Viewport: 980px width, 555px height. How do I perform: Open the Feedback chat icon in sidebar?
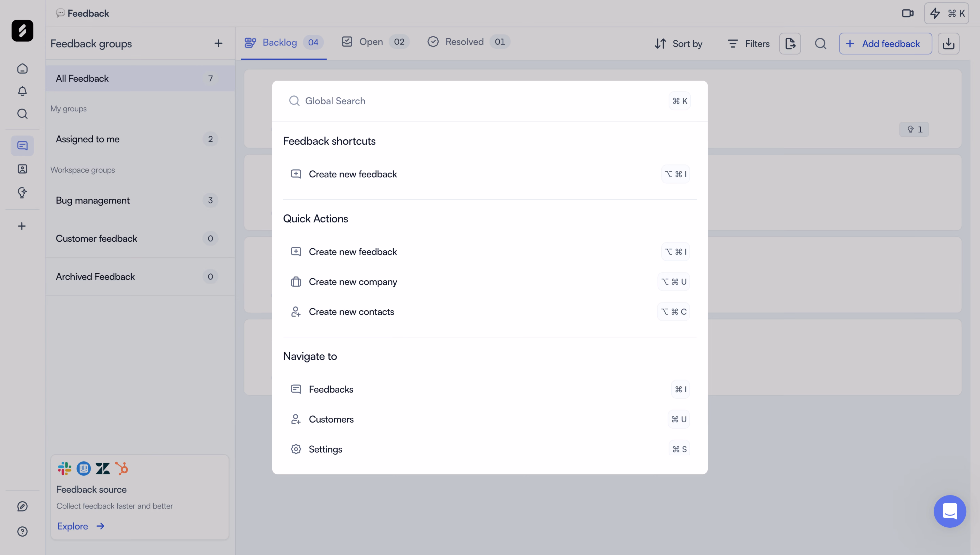(22, 146)
